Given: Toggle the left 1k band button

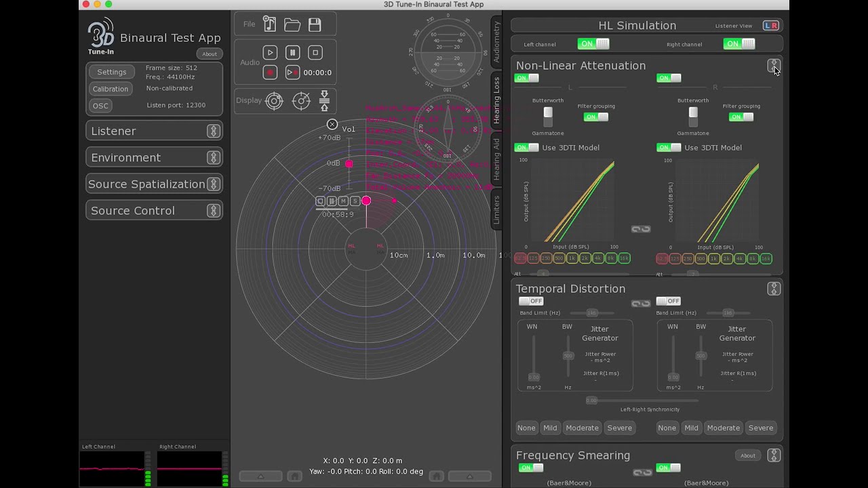Looking at the screenshot, I should (x=572, y=258).
